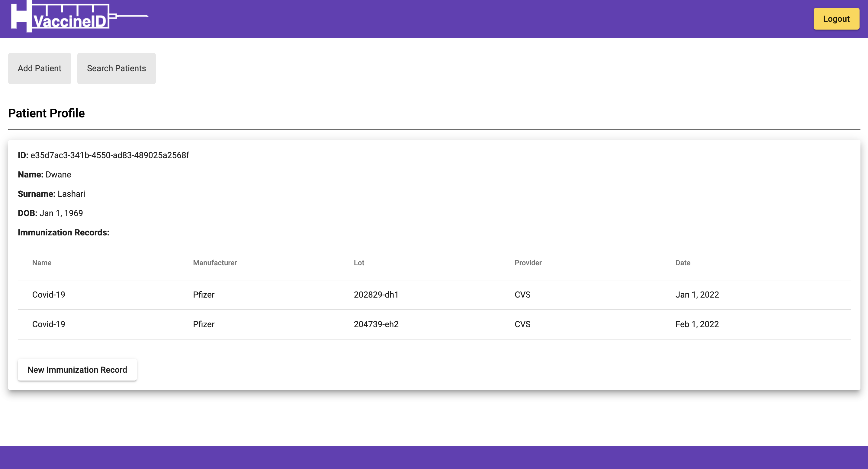The height and width of the screenshot is (469, 868).
Task: Create a New Immunization Record
Action: (x=77, y=370)
